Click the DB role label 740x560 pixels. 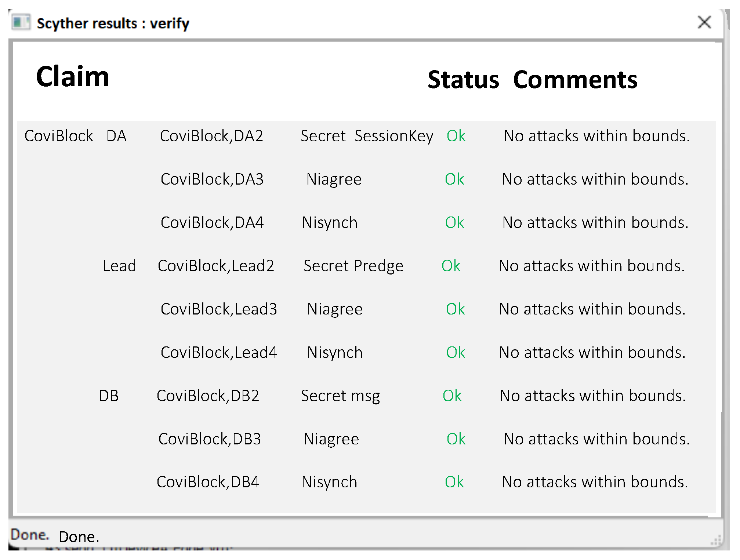tap(109, 396)
